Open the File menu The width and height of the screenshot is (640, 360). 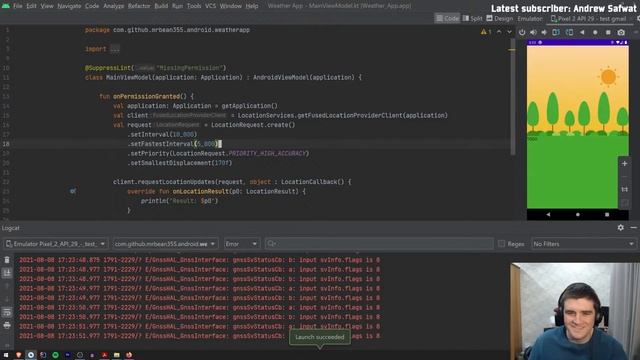[x=18, y=6]
